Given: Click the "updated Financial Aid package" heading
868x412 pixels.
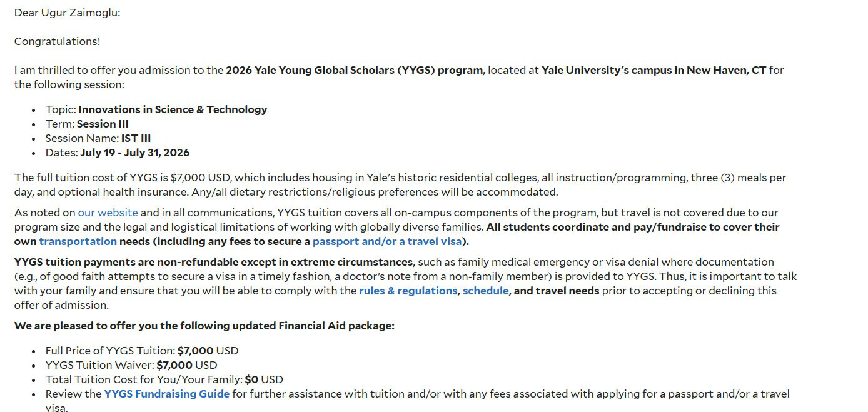Looking at the screenshot, I should 204,326.
